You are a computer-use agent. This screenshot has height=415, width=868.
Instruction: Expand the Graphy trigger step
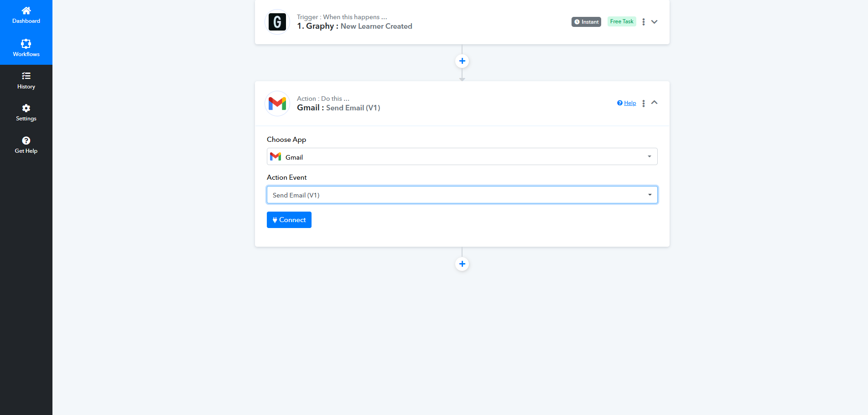pos(655,22)
